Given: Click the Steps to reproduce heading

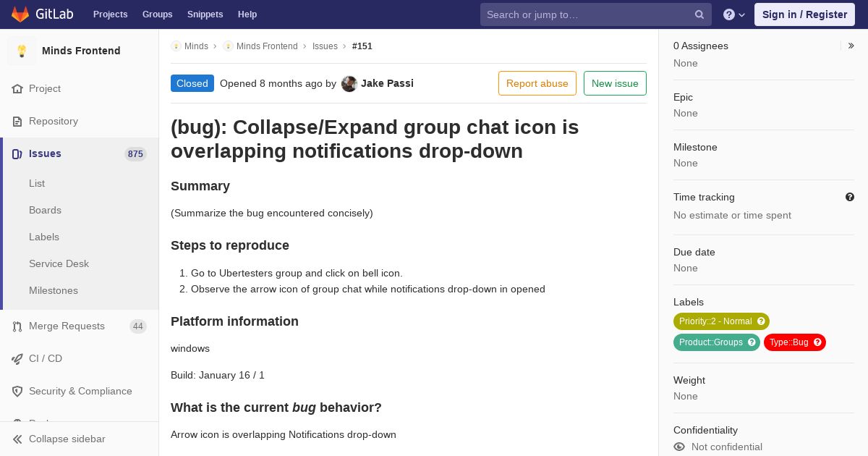Looking at the screenshot, I should pos(230,245).
